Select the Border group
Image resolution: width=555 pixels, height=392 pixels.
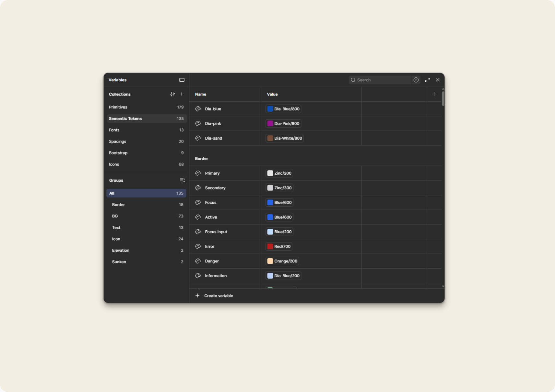click(146, 205)
